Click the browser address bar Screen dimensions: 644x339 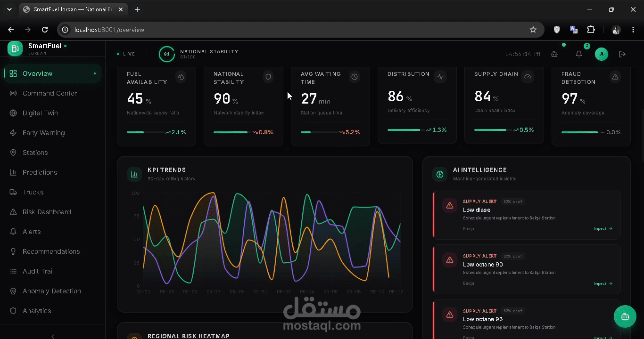(301, 30)
